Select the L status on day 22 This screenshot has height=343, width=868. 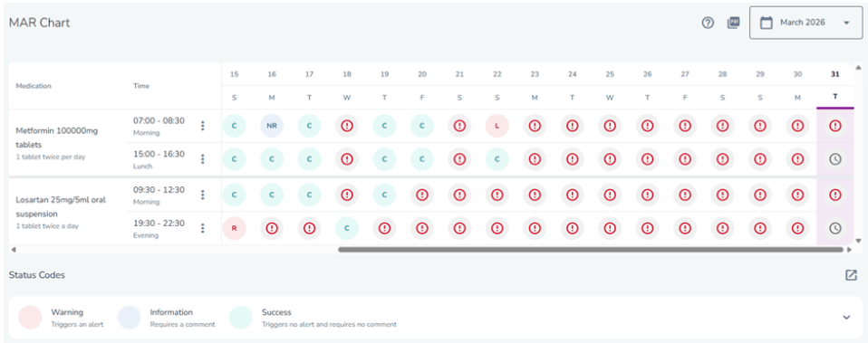(x=497, y=126)
